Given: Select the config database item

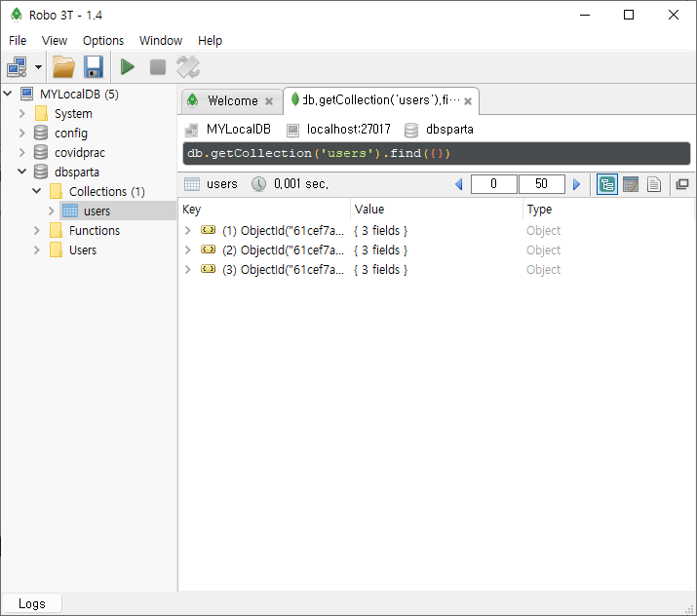Looking at the screenshot, I should click(71, 134).
